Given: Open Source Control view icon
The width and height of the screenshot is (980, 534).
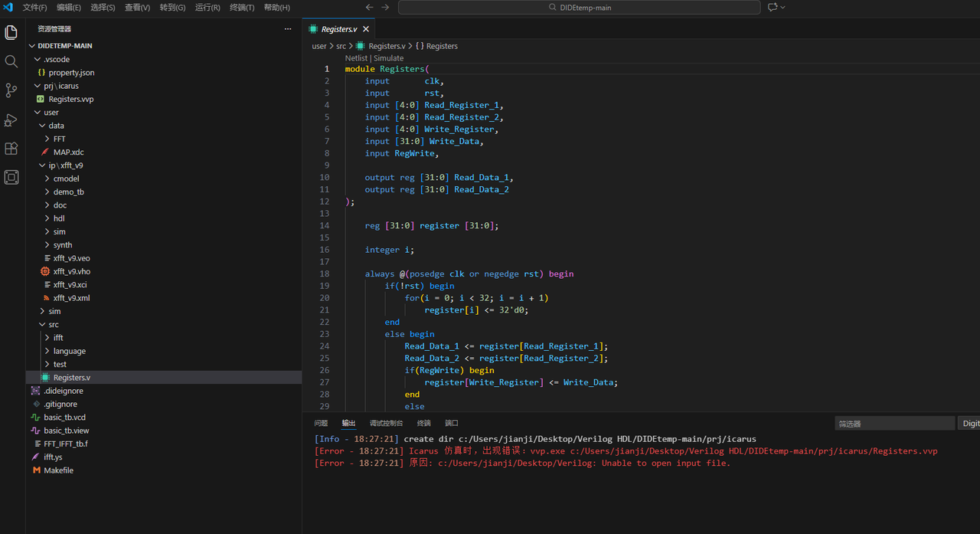Looking at the screenshot, I should [11, 90].
